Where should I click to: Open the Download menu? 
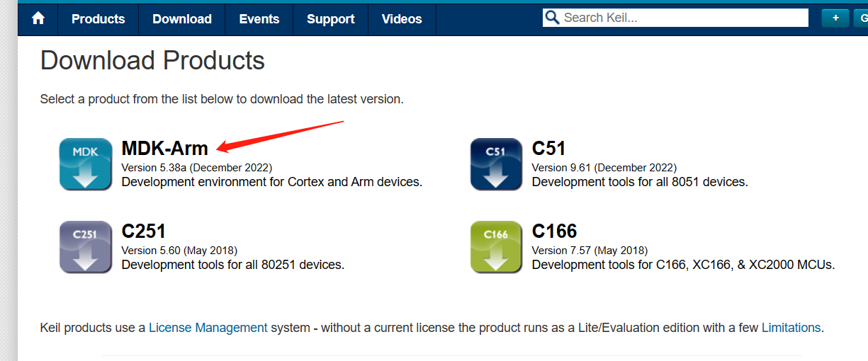click(x=182, y=19)
